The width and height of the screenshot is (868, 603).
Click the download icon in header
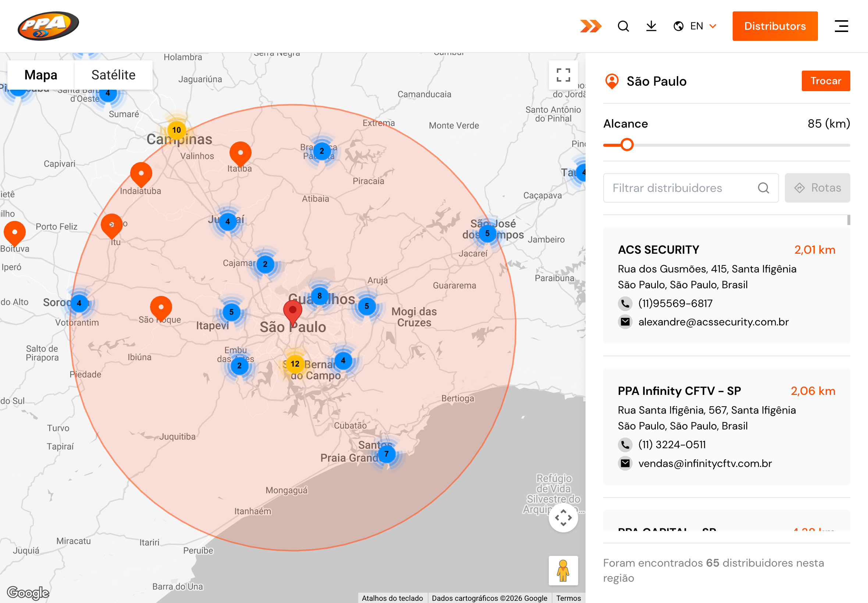click(x=651, y=26)
